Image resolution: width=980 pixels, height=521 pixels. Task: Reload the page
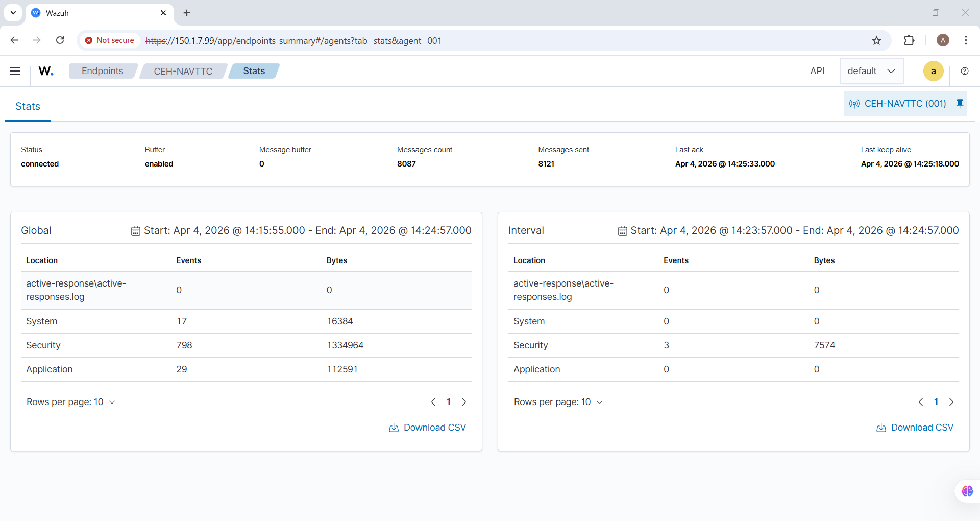(60, 40)
